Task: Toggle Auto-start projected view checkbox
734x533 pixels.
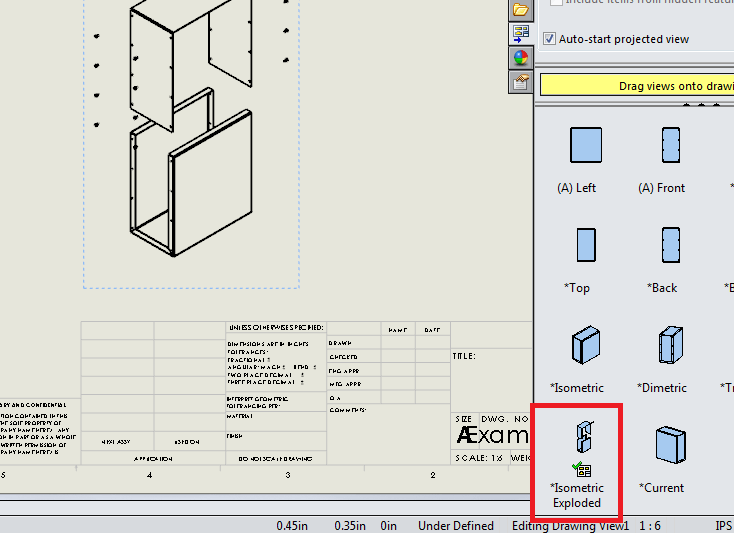Action: tap(550, 39)
